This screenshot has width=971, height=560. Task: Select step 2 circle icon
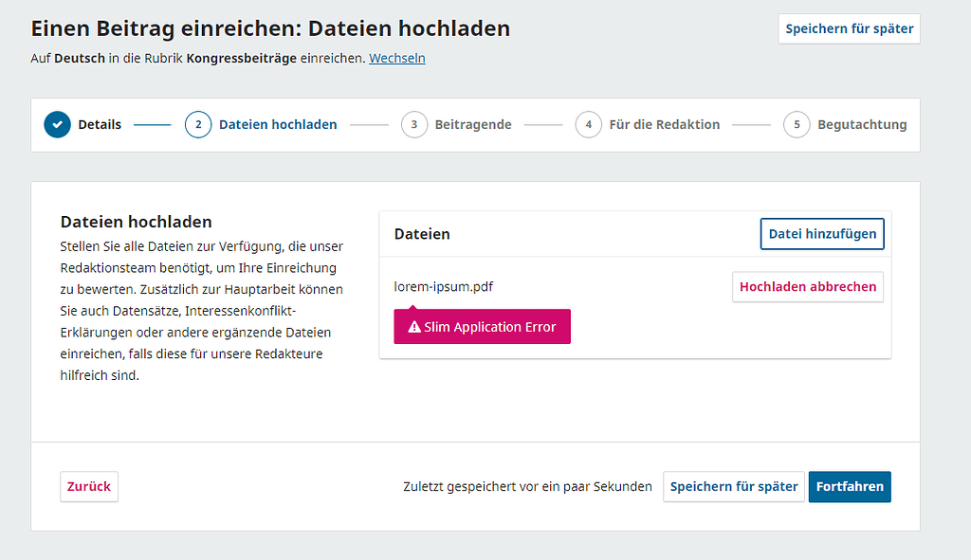click(x=198, y=124)
